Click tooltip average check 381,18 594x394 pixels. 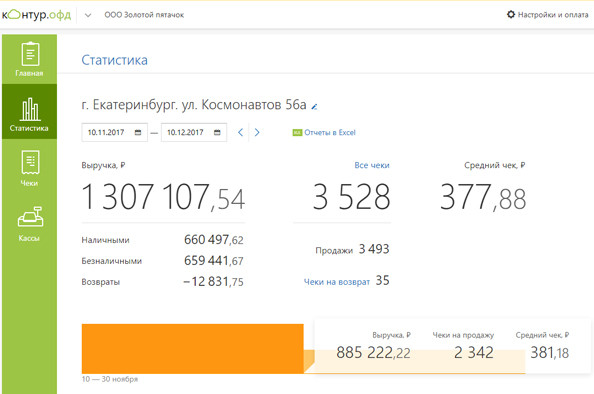[549, 353]
